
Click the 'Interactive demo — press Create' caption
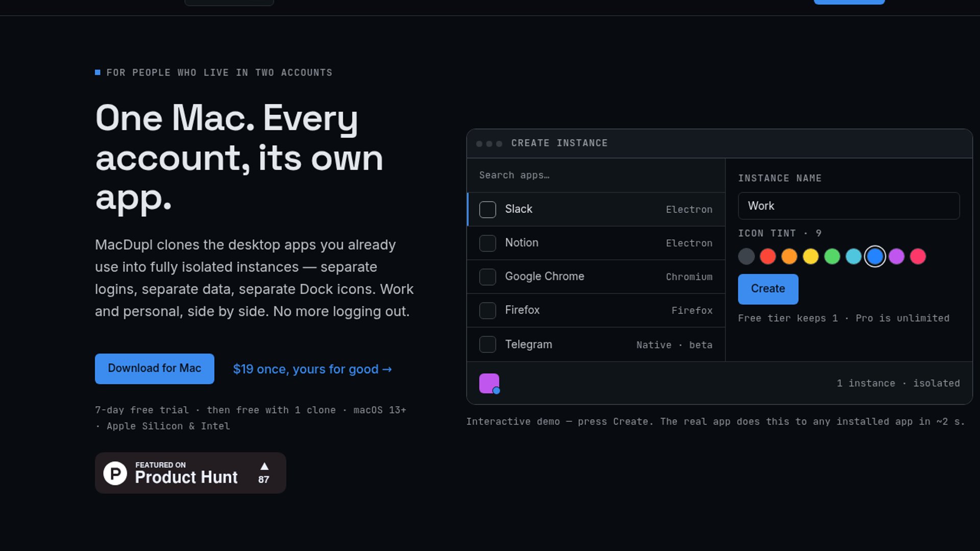click(716, 421)
